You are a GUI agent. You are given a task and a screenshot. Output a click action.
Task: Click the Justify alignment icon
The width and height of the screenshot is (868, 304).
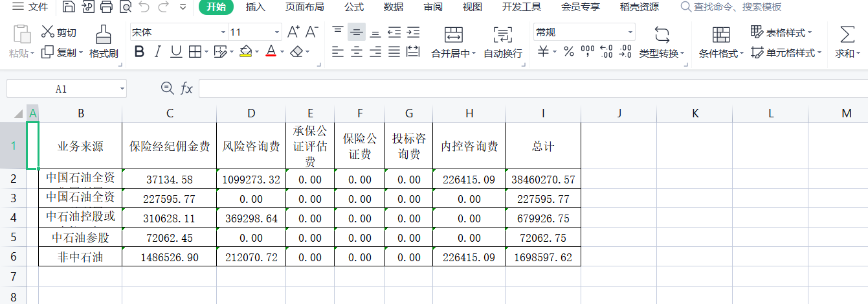point(394,53)
